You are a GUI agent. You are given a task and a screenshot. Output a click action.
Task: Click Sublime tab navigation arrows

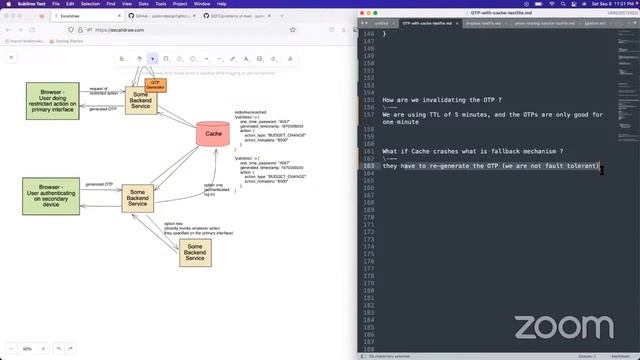(364, 23)
